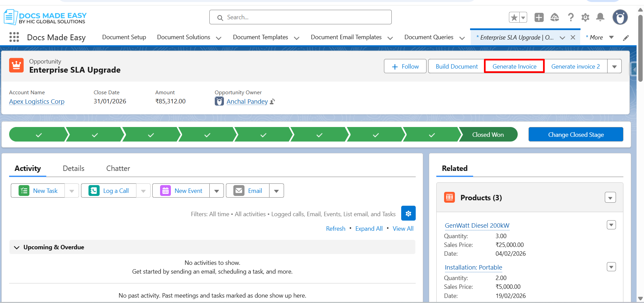Open the GenWatt Diesel 200kW product link
This screenshot has width=644, height=303.
click(477, 225)
